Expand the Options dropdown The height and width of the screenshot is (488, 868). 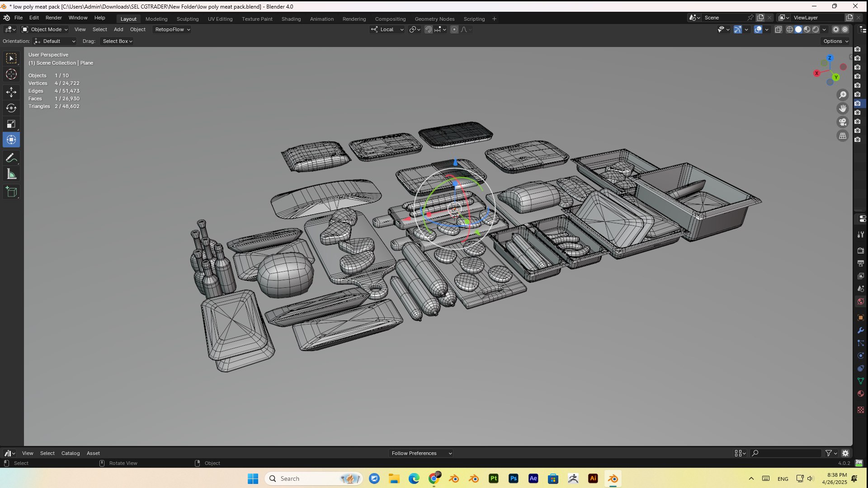click(x=835, y=41)
